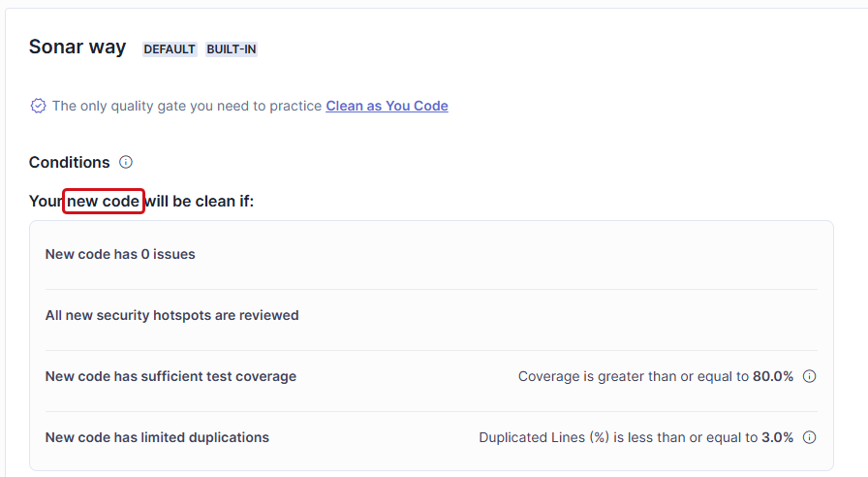Open the Clean as You Code link
Viewport: 868px width, 477px height.
387,106
